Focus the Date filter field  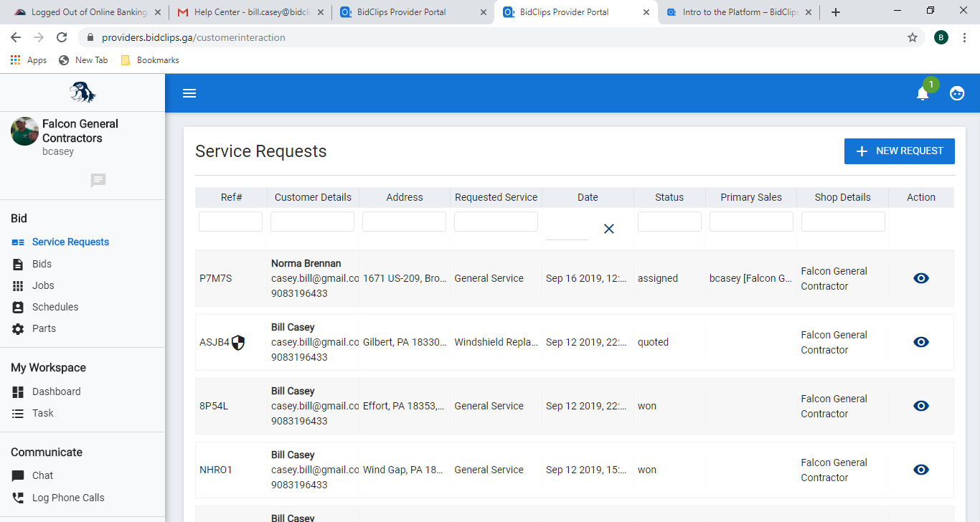click(567, 229)
